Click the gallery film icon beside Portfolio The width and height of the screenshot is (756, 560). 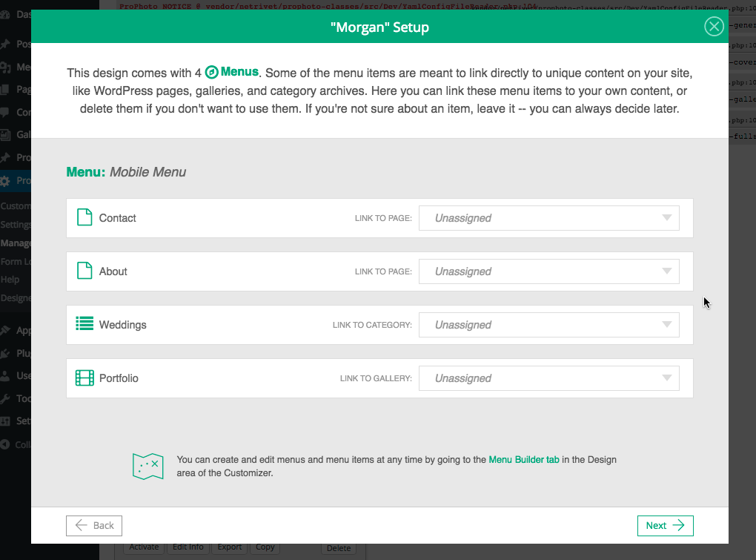[x=84, y=378]
